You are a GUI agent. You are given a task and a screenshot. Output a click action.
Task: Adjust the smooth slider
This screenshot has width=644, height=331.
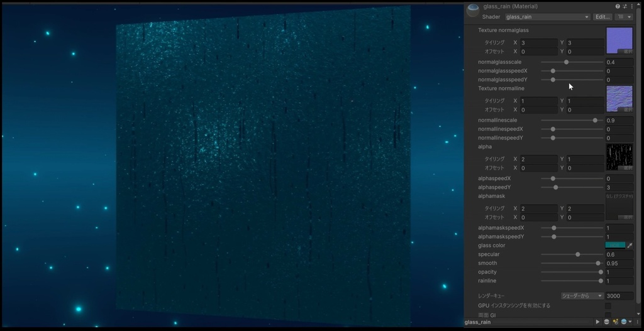point(572,263)
